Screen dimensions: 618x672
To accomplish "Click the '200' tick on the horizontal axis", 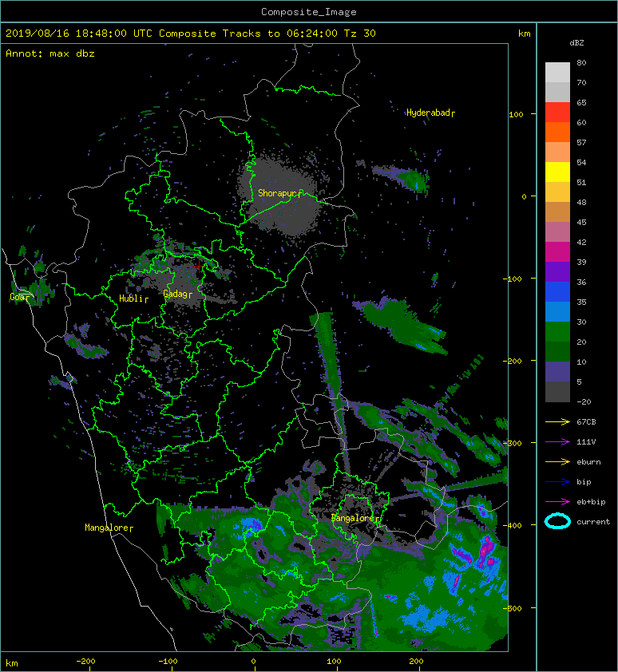I will coord(416,662).
